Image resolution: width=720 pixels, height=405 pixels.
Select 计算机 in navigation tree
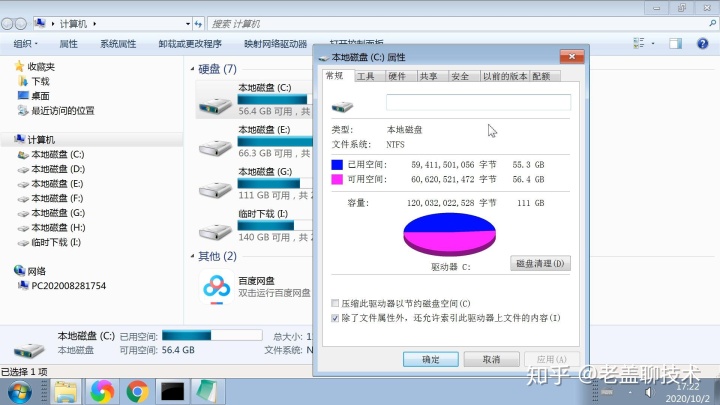[x=41, y=140]
